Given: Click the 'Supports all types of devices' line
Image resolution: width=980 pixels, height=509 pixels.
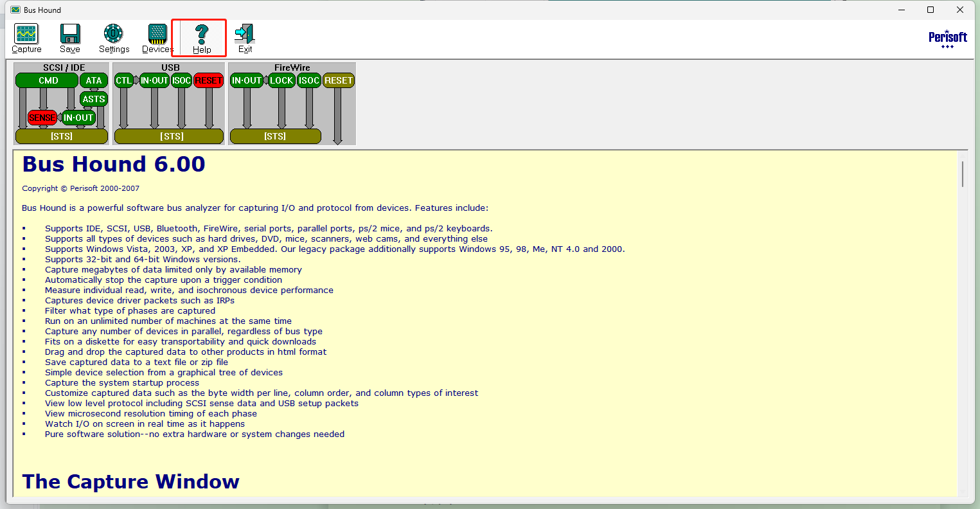Looking at the screenshot, I should [266, 238].
